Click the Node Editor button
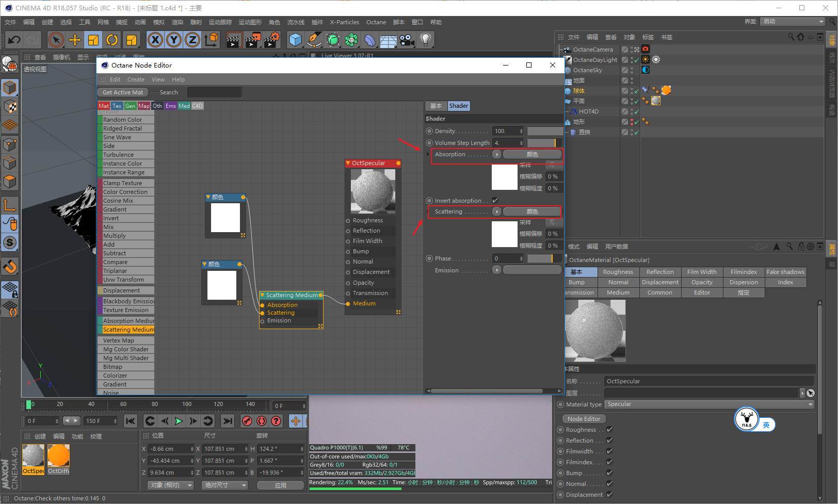The image size is (838, 504). click(584, 419)
